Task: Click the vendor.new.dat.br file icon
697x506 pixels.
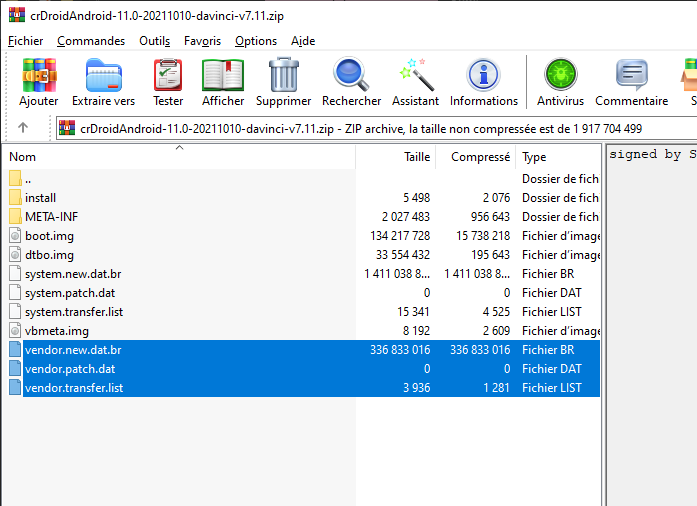Action: pyautogui.click(x=15, y=349)
